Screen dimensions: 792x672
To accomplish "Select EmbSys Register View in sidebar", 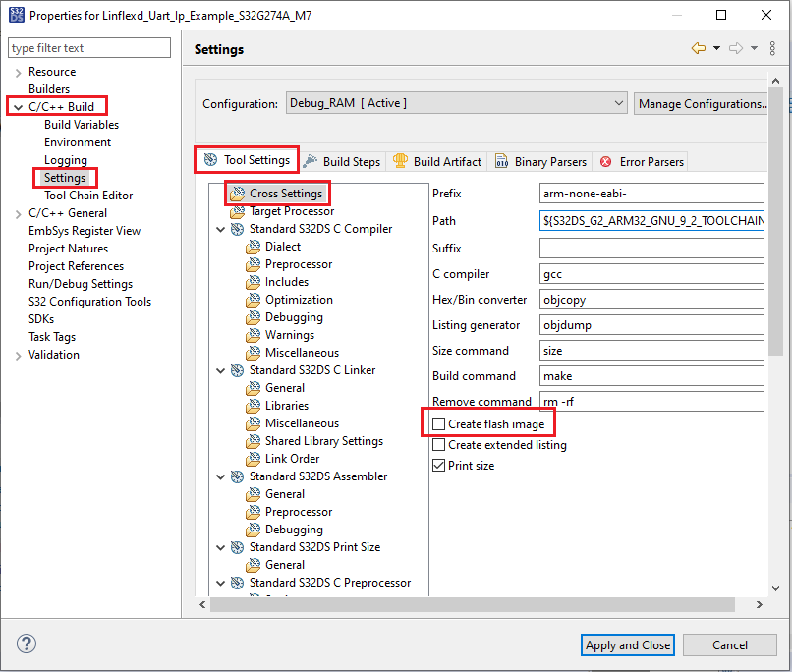I will (85, 231).
